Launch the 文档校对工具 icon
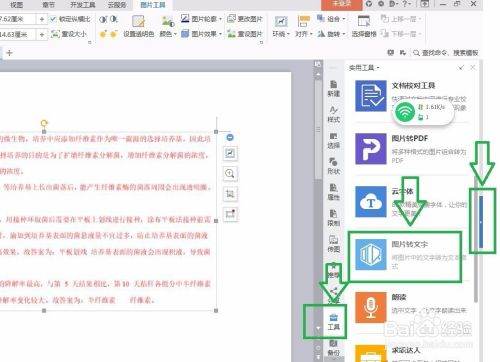The width and height of the screenshot is (500, 362). pos(371,96)
